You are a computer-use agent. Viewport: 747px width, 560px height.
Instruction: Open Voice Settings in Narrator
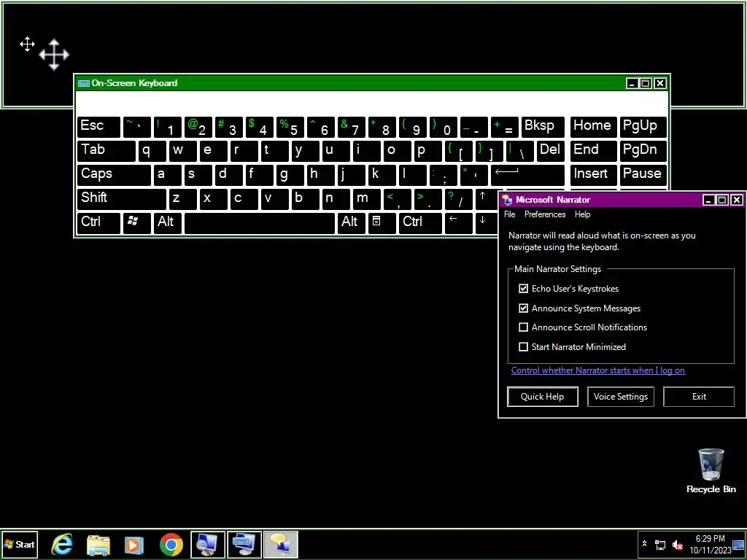[x=620, y=397]
